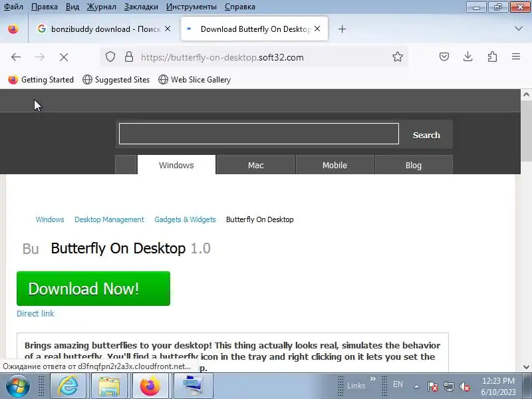This screenshot has width=532, height=399.
Task: Open Suggested Sites bookmark
Action: [x=116, y=80]
